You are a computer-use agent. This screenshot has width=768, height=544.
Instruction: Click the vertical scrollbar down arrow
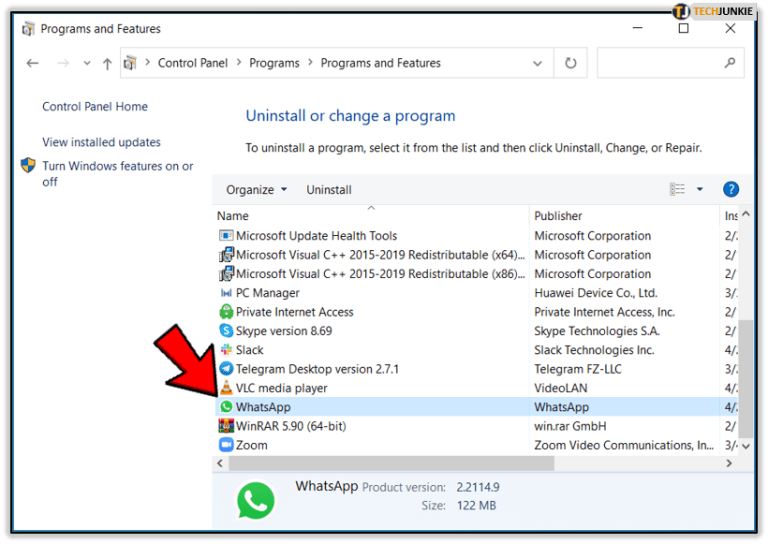click(746, 446)
